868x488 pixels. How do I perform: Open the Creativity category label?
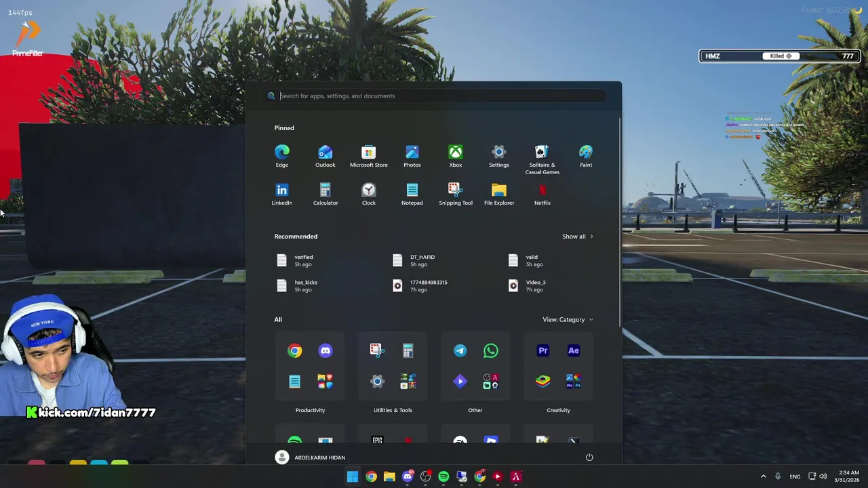click(558, 410)
